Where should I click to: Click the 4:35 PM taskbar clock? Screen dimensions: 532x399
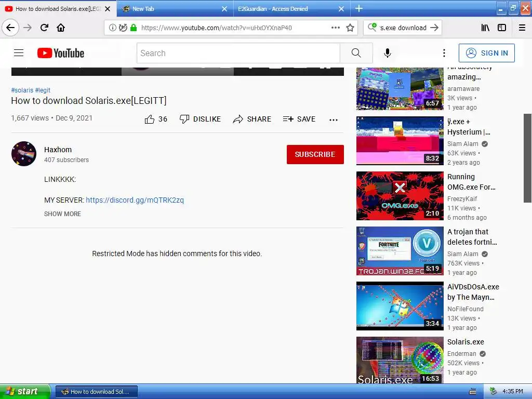(x=513, y=392)
